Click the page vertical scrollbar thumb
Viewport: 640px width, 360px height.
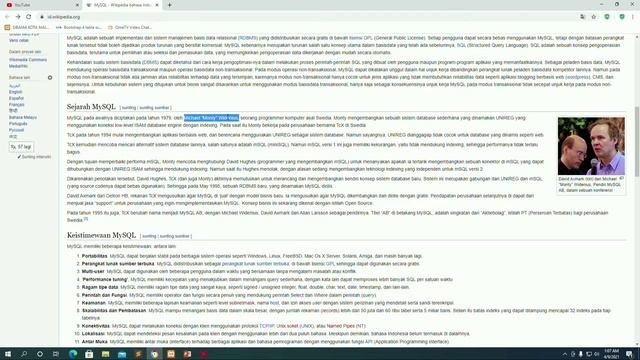[637, 141]
